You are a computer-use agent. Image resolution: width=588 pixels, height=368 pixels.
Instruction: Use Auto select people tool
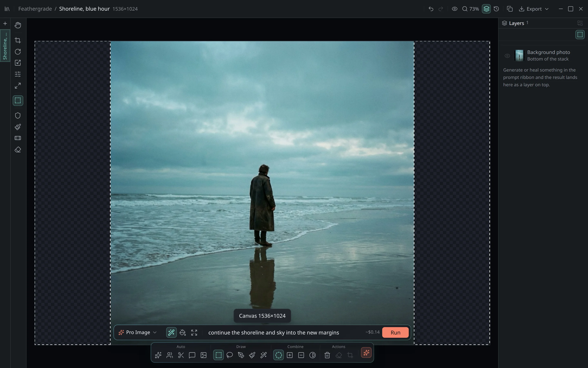pos(170,355)
